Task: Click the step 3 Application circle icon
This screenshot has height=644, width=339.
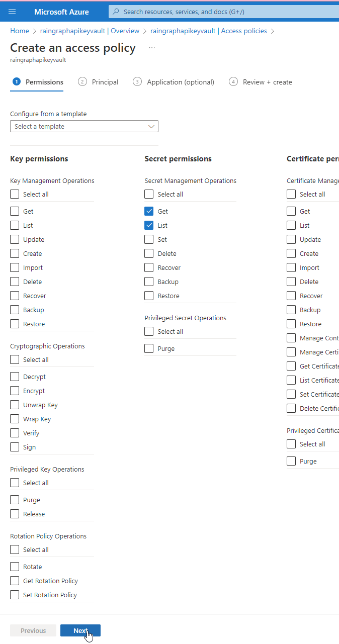Action: pos(137,81)
